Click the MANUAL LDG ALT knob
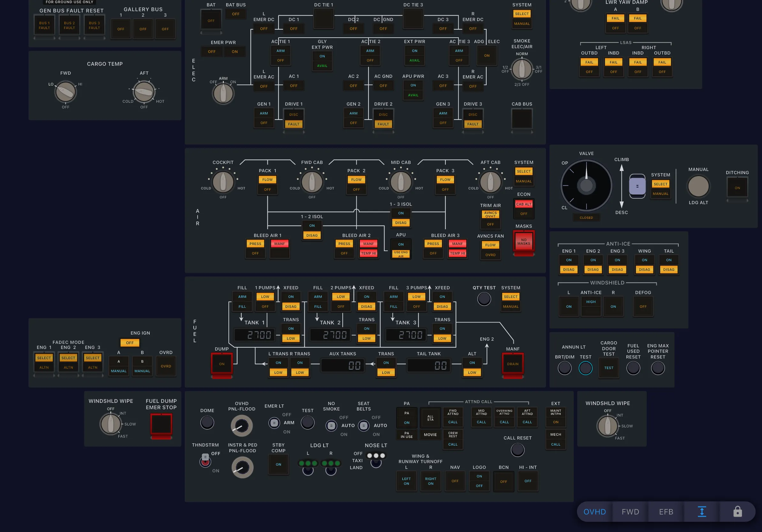The image size is (762, 532). coord(698,186)
